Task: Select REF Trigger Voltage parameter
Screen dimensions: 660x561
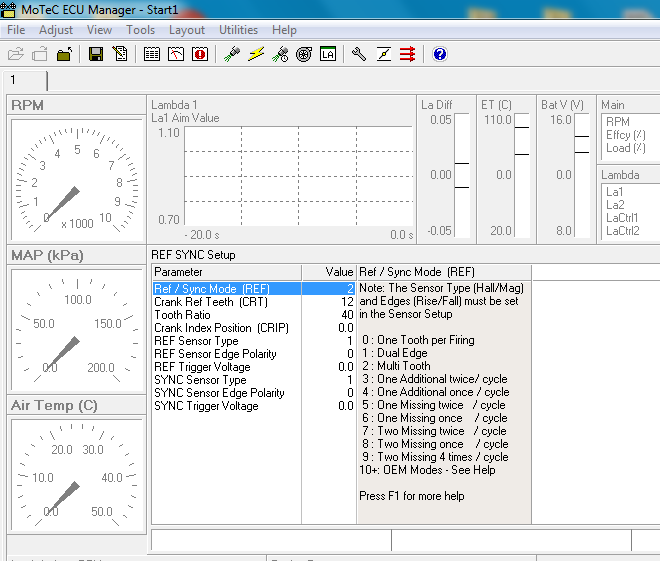Action: (202, 367)
